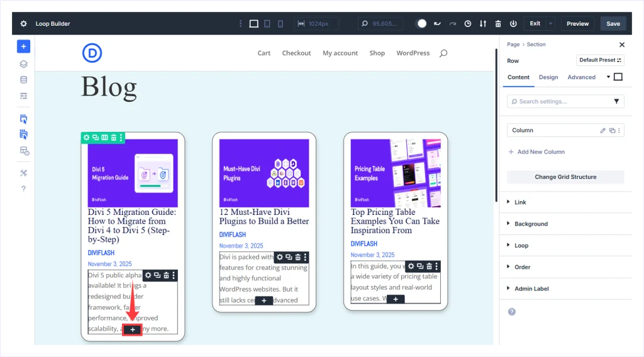Click the Save button

[613, 24]
